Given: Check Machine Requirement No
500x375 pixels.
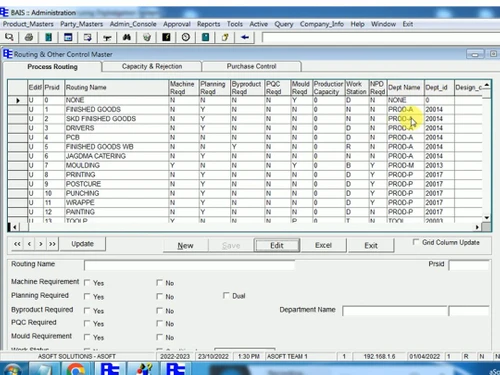Looking at the screenshot, I should click(x=159, y=283).
